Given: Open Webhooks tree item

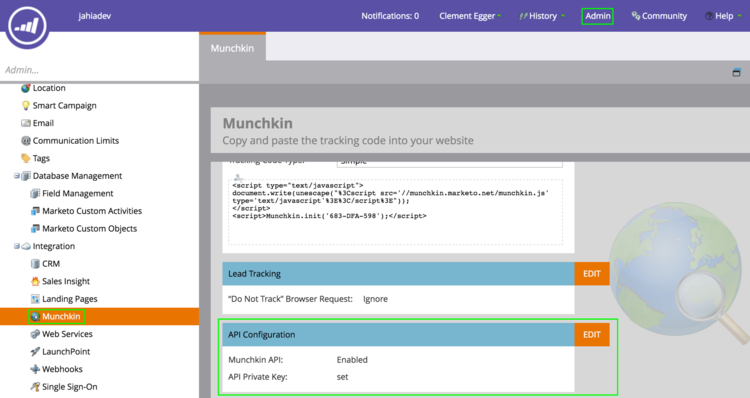Looking at the screenshot, I should point(62,369).
